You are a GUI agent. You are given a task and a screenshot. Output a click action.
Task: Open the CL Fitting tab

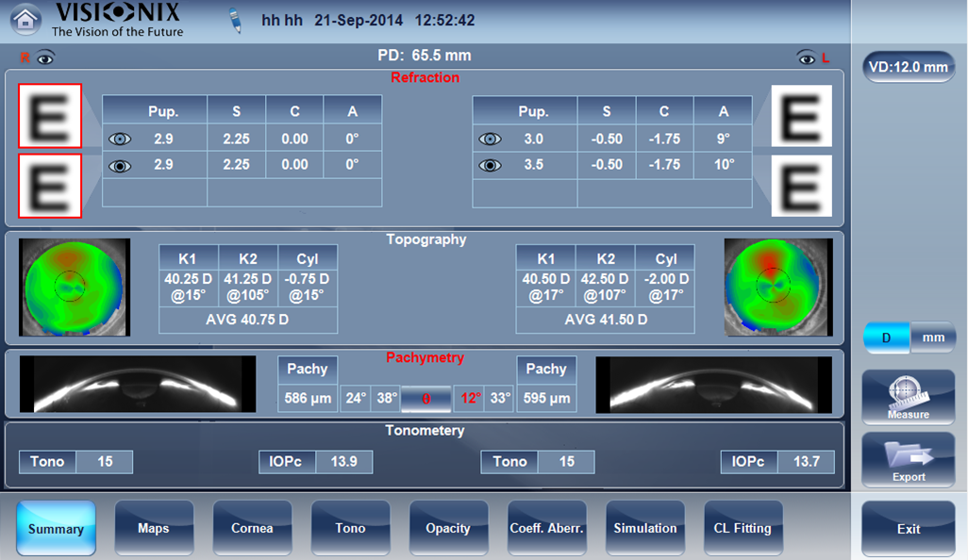click(743, 528)
